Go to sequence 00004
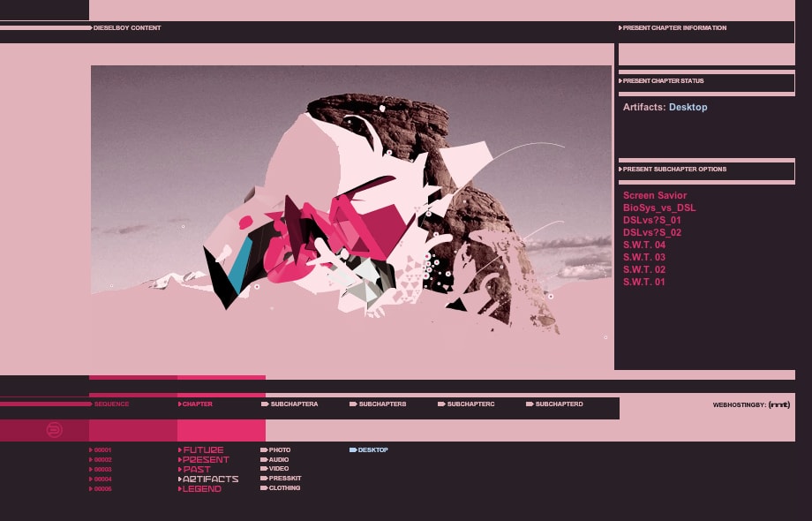812x521 pixels. [101, 479]
